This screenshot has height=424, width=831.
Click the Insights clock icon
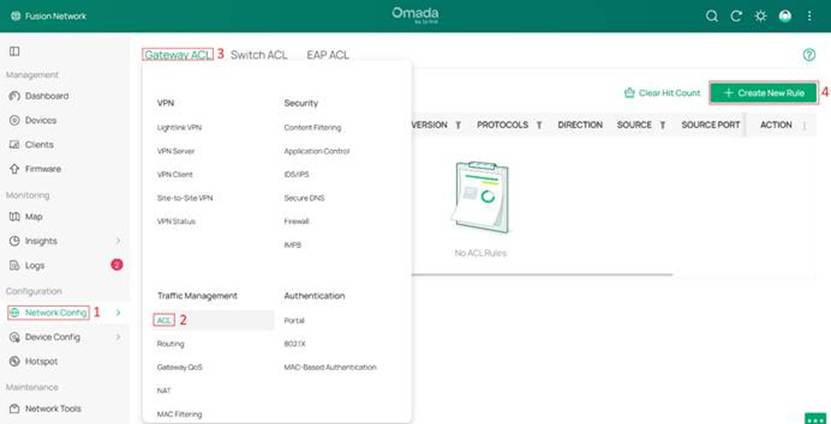tap(15, 241)
